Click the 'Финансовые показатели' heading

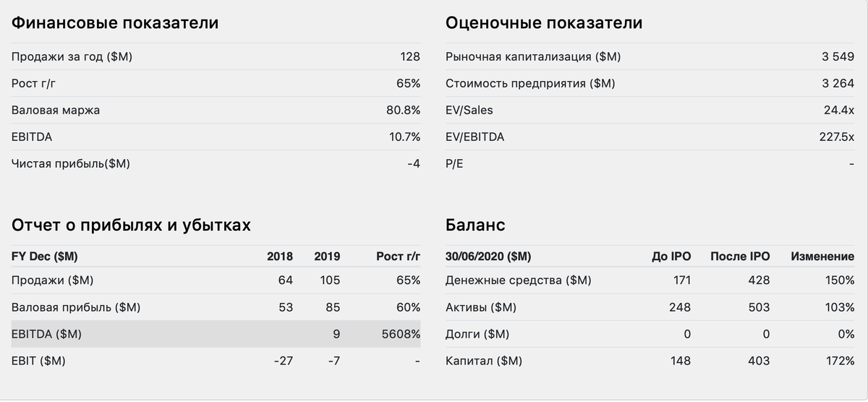(115, 23)
